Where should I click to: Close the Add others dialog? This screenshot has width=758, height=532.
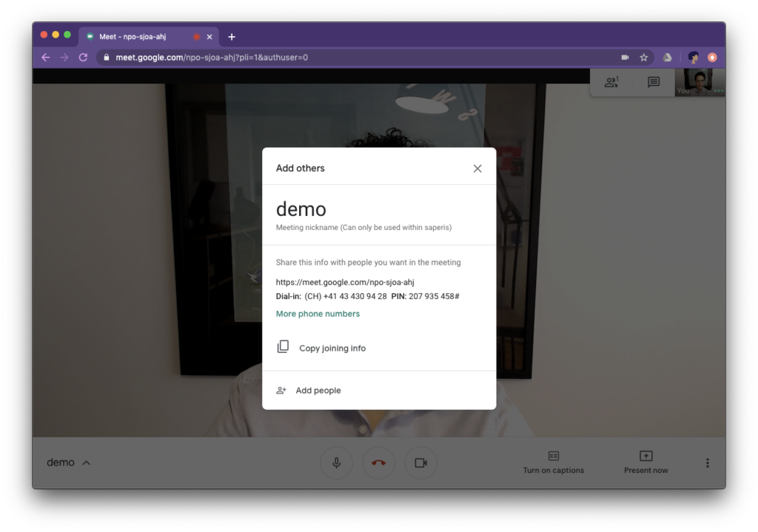pyautogui.click(x=477, y=168)
